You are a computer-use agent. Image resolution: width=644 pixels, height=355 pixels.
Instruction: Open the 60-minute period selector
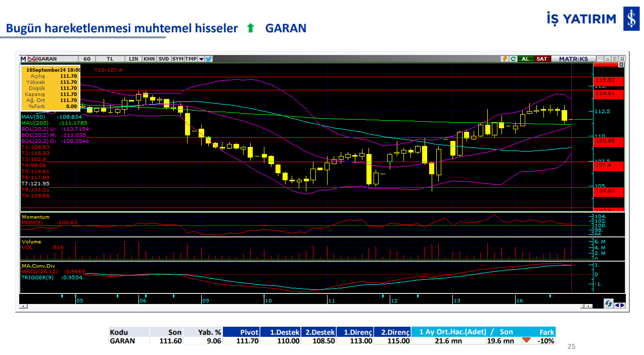point(87,59)
